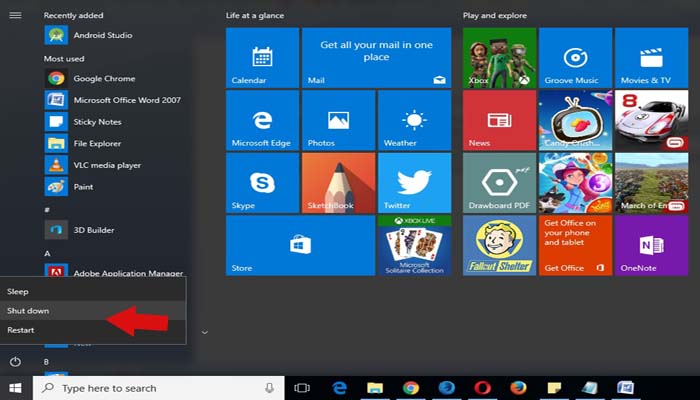Open the Get Office tile
The height and width of the screenshot is (400, 700).
(x=575, y=245)
